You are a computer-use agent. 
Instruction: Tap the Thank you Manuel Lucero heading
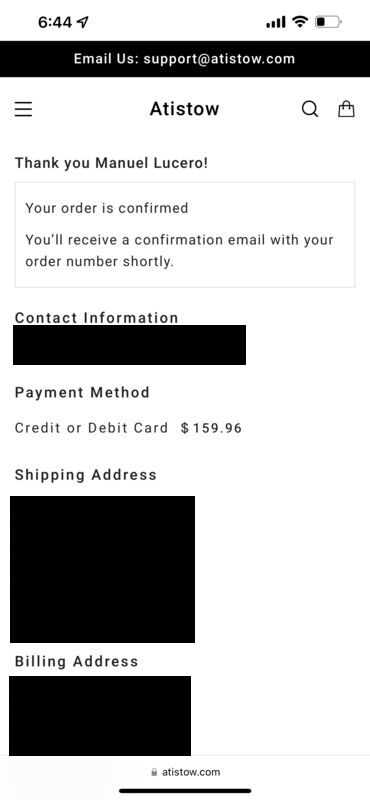[111, 163]
